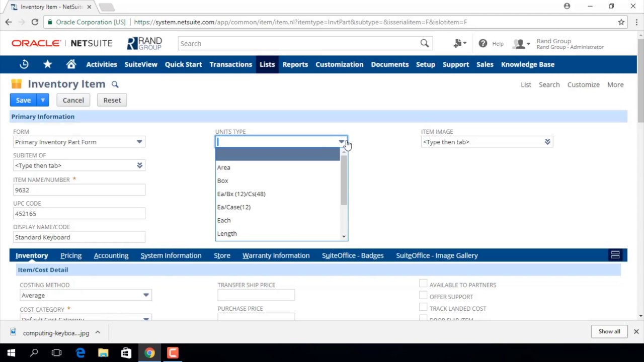
Task: Open the Recent Records clock icon
Action: tap(24, 64)
